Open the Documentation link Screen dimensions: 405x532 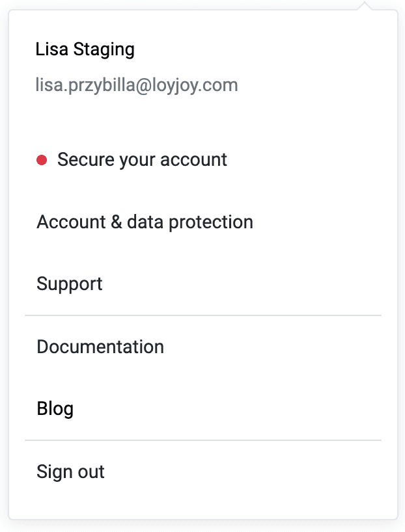point(100,347)
